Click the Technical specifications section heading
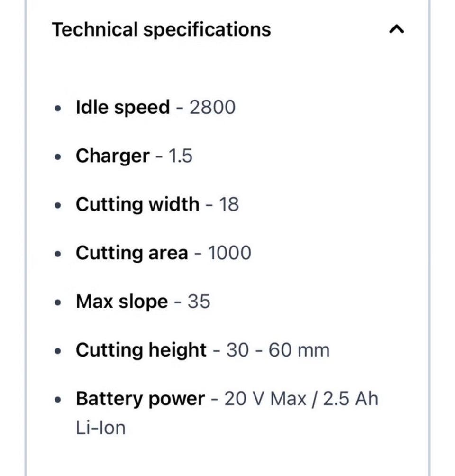 click(x=161, y=29)
